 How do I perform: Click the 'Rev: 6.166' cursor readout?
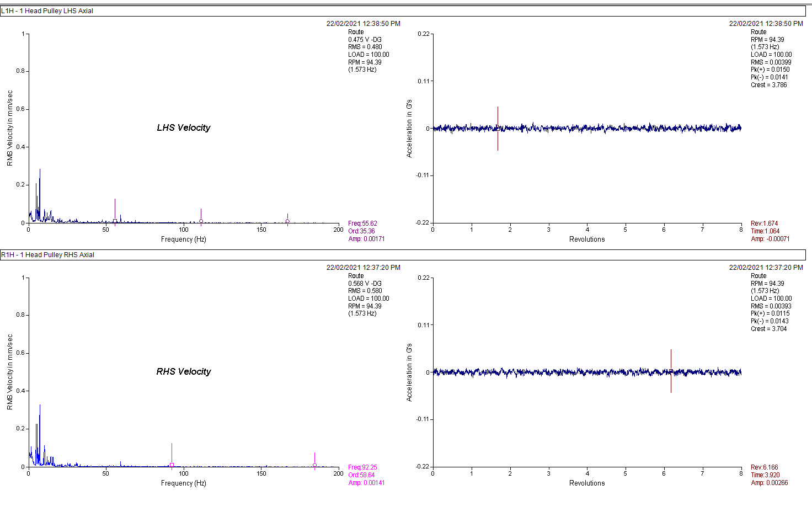click(x=765, y=467)
